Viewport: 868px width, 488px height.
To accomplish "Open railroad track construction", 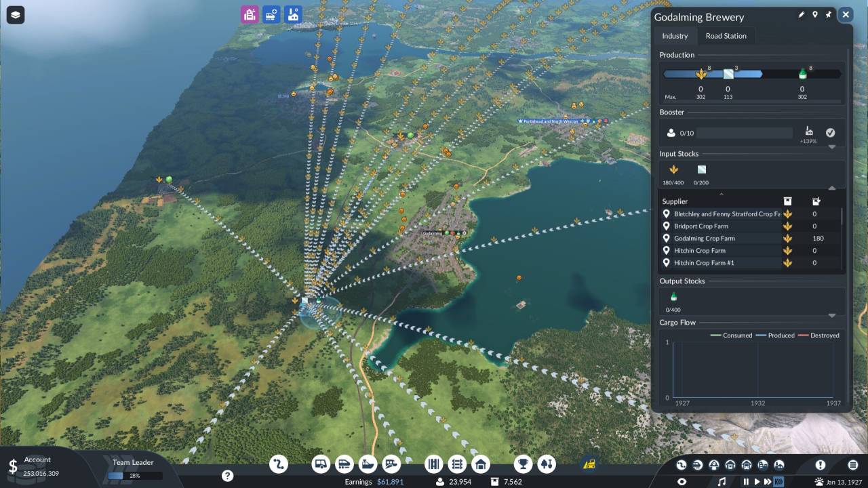I will (434, 464).
